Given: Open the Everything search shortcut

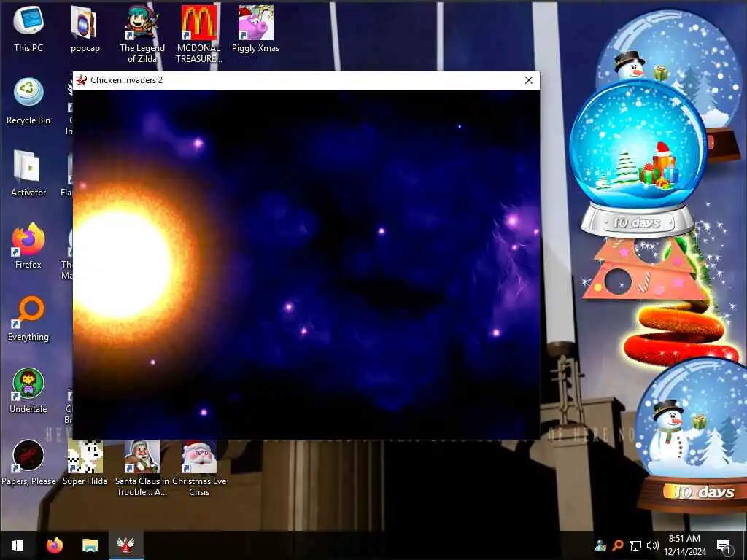Looking at the screenshot, I should [x=28, y=318].
